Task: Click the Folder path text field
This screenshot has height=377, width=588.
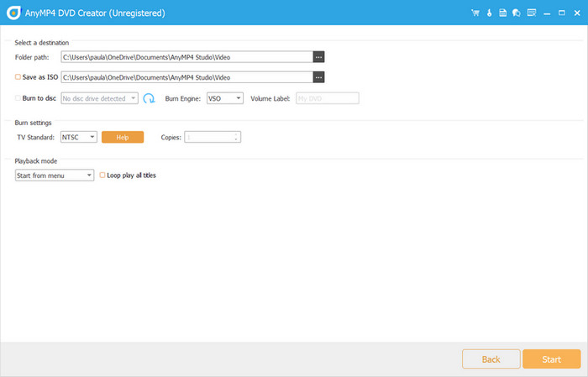Action: click(x=186, y=57)
